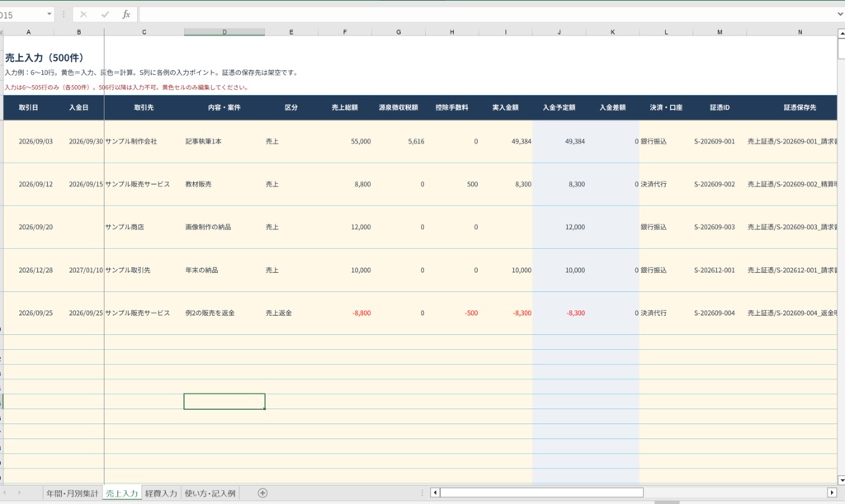Select the 5,616 withholding tax cell
The width and height of the screenshot is (845, 504).
click(399, 142)
